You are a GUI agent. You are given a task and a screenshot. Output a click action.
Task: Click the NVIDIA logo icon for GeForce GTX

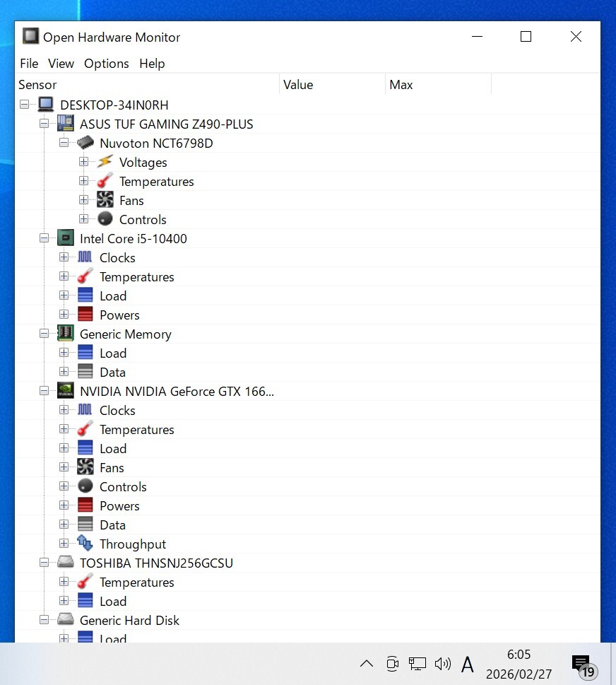point(66,390)
